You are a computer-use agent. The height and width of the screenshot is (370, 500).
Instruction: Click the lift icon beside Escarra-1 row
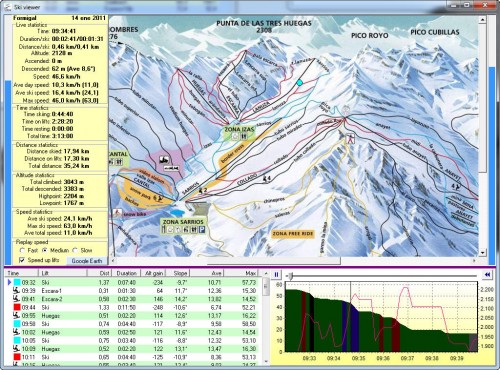click(16, 291)
